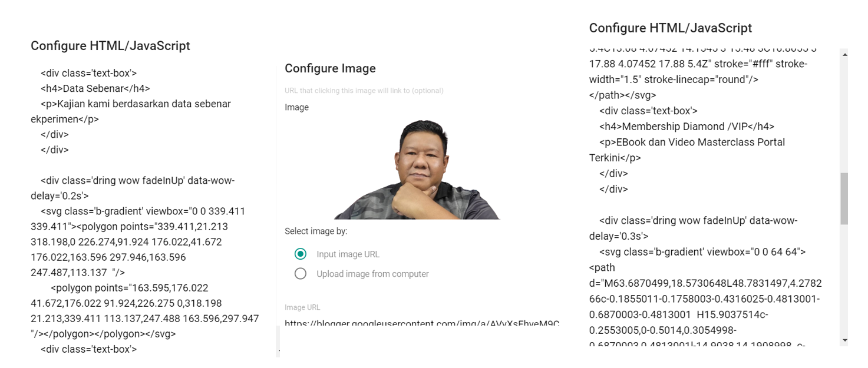This screenshot has height=368, width=868.
Task: Click the 'Membership Diamond /VIP' code line
Action: [x=687, y=127]
